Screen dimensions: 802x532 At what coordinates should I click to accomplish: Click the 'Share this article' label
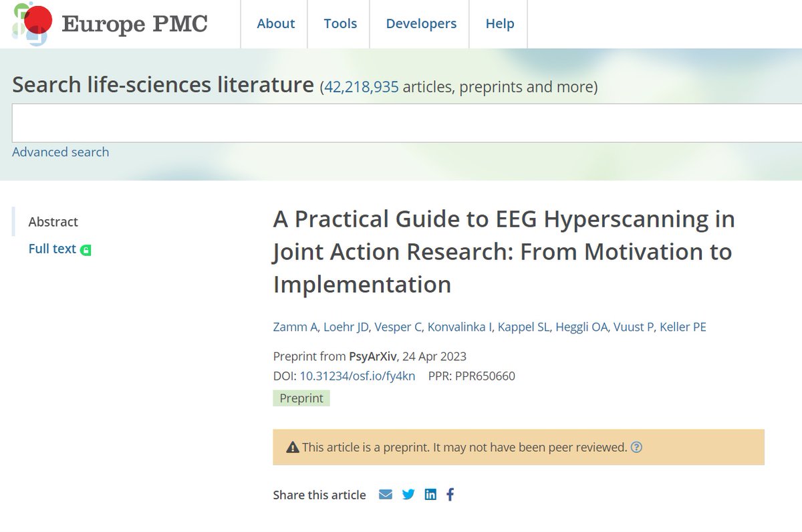[319, 495]
